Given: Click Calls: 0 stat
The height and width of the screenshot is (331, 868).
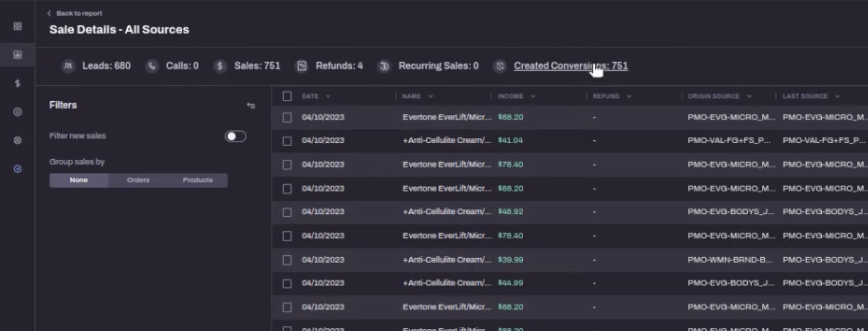Looking at the screenshot, I should [182, 66].
